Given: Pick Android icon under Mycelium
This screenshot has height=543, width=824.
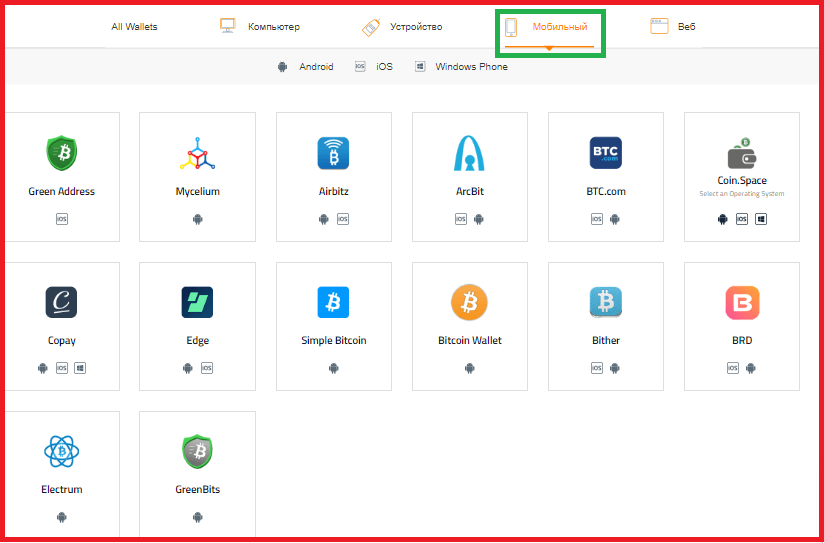Looking at the screenshot, I should click(198, 219).
